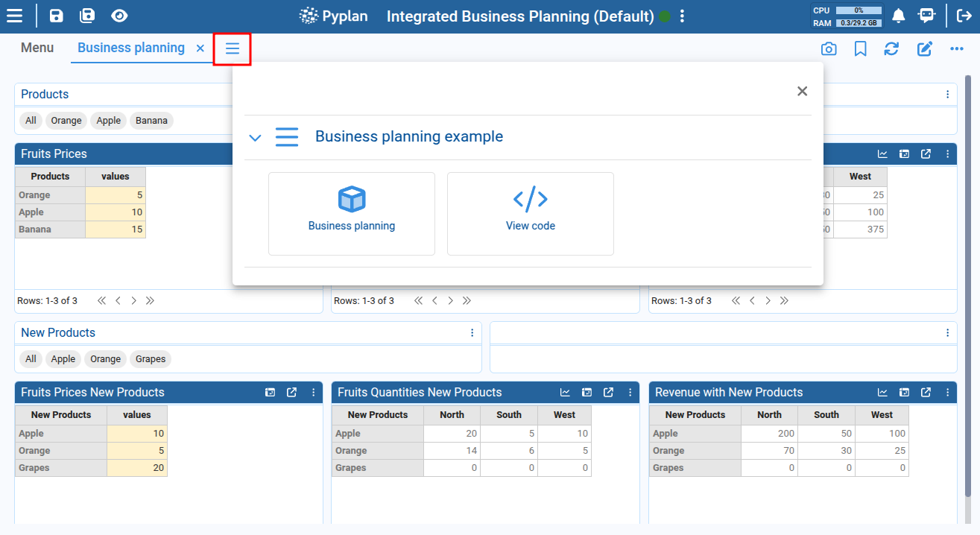Click the refresh arrows icon

coord(891,49)
